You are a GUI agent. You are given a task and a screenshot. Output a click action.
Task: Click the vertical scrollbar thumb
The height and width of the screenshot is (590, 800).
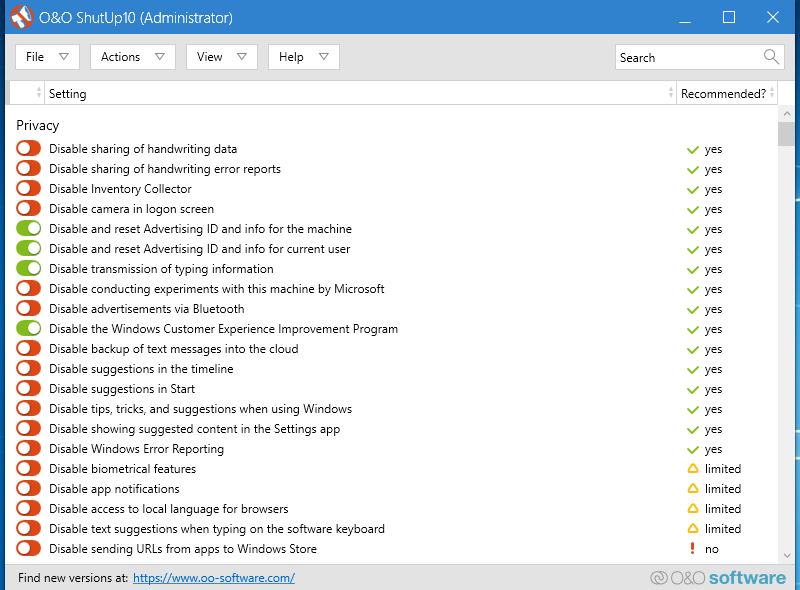click(x=786, y=134)
